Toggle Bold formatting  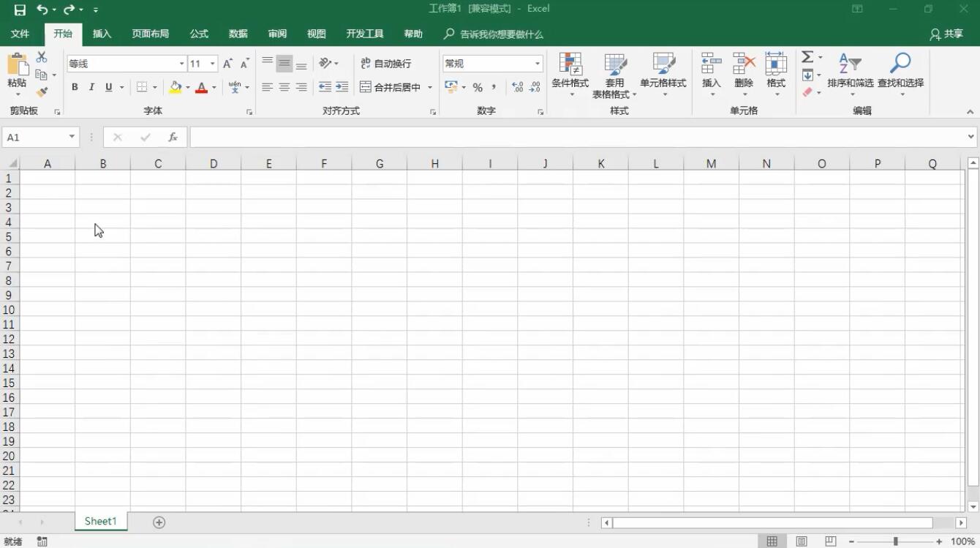75,87
